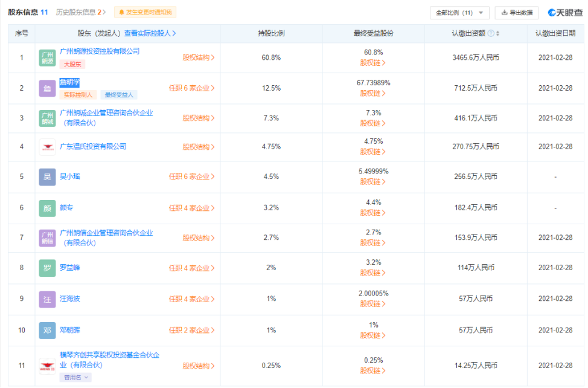Open 股权链 under 4.4%

point(372,213)
